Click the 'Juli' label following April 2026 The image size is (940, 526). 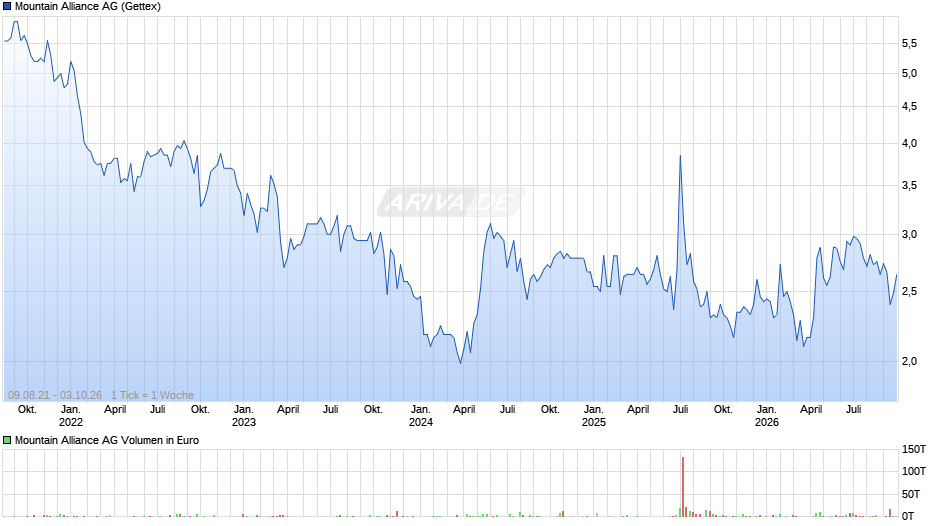pyautogui.click(x=854, y=409)
